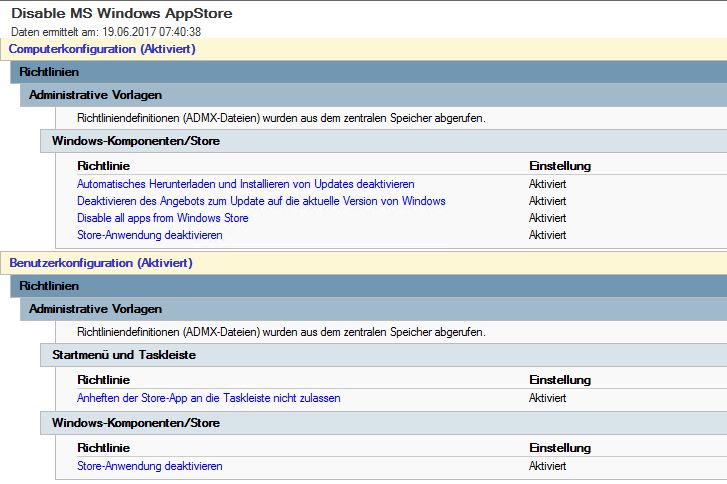727x484 pixels.
Task: Click Einstellung column header in Startmenü und Taskleiste table
Action: pyautogui.click(x=560, y=380)
